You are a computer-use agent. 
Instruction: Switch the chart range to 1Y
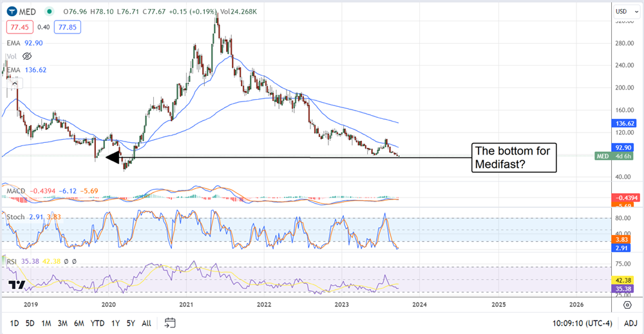[115, 323]
